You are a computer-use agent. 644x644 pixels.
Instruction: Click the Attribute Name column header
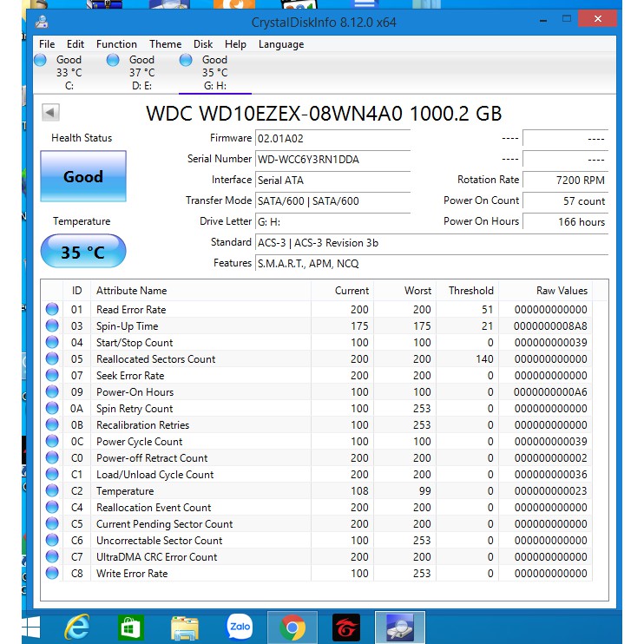(x=200, y=291)
